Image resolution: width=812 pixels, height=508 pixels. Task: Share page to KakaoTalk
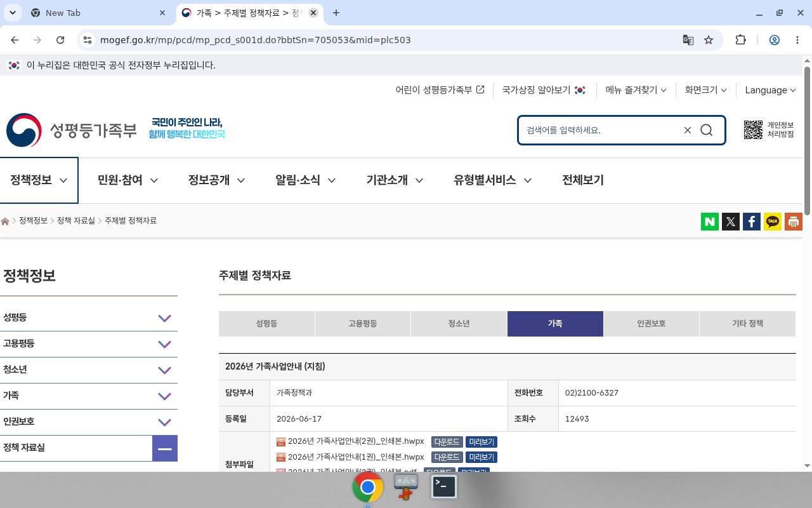(x=773, y=222)
